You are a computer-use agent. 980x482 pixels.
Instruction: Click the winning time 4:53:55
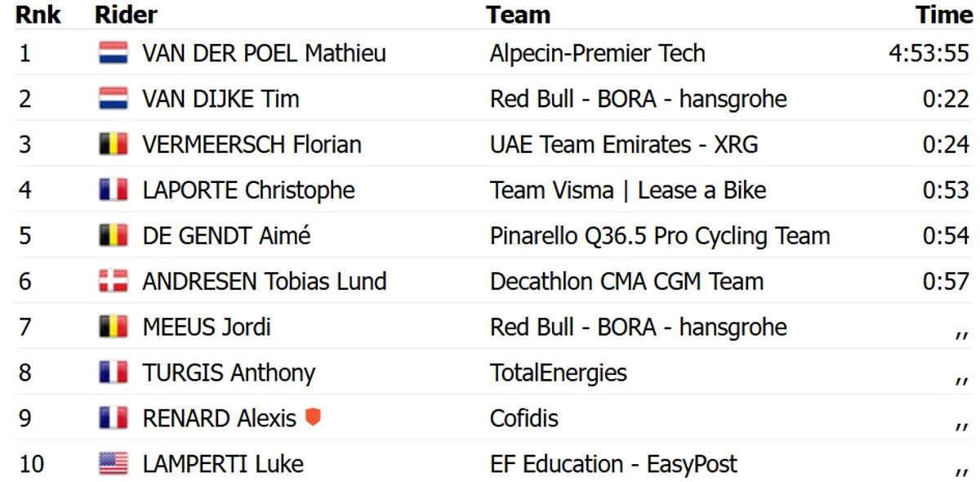coord(929,53)
